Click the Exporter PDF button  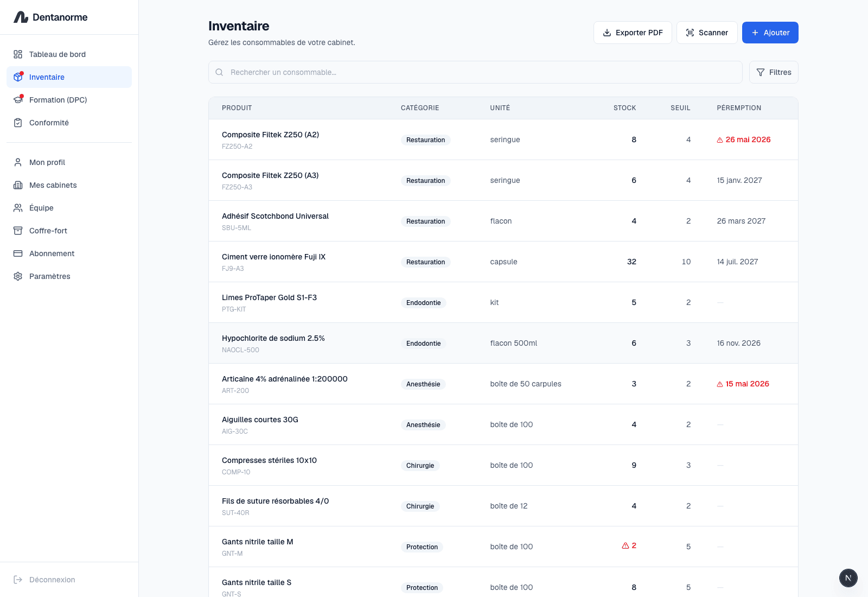point(633,33)
